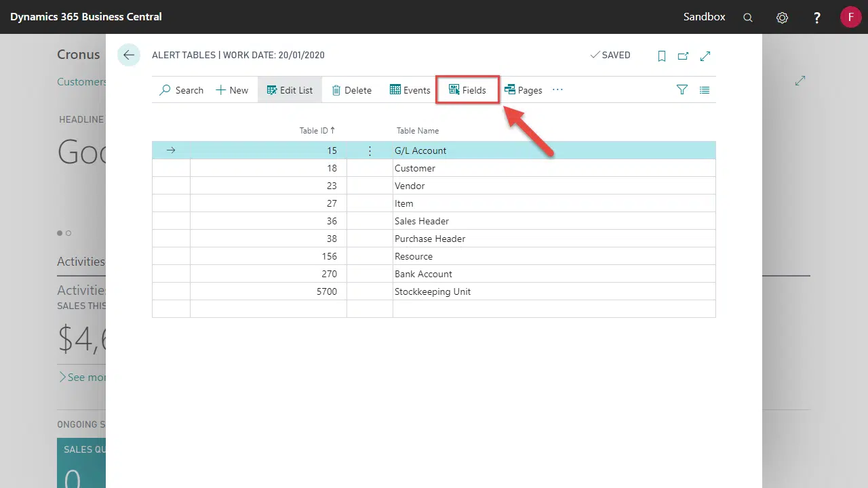Click the user avatar F
The width and height of the screenshot is (868, 488).
click(850, 17)
